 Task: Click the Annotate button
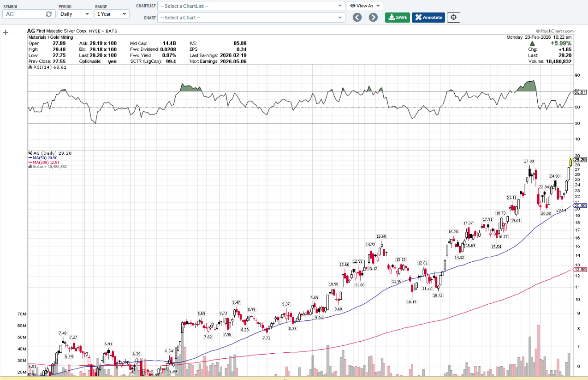[428, 18]
